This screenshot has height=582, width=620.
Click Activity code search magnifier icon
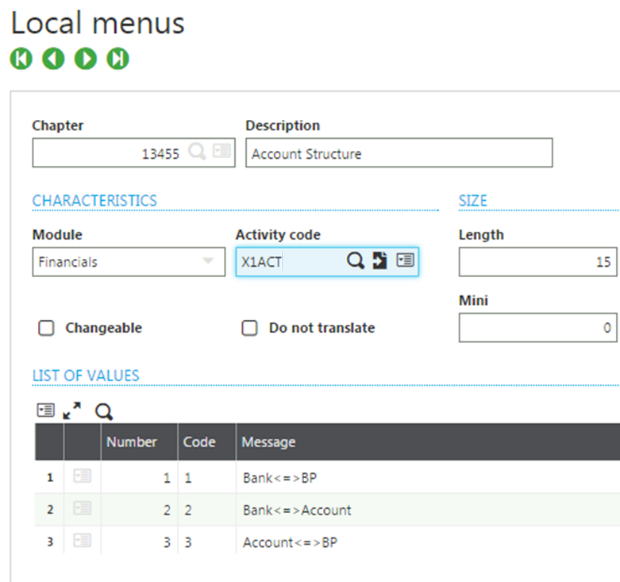point(356,261)
